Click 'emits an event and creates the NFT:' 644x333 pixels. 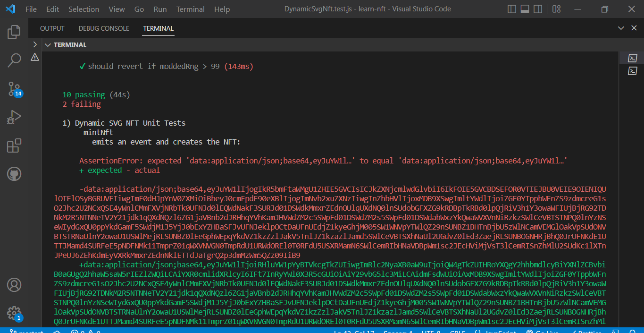point(166,142)
